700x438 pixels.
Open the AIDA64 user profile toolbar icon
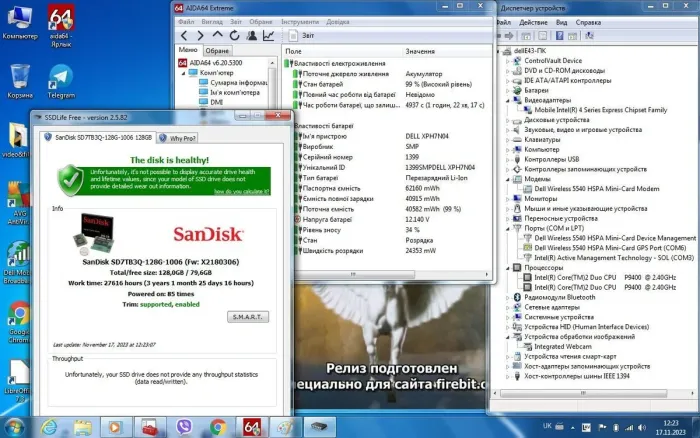click(x=250, y=35)
